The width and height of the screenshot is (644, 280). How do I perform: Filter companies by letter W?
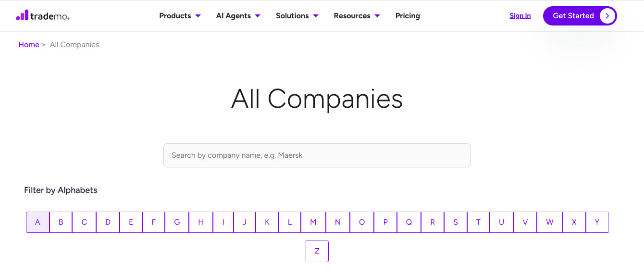click(550, 222)
